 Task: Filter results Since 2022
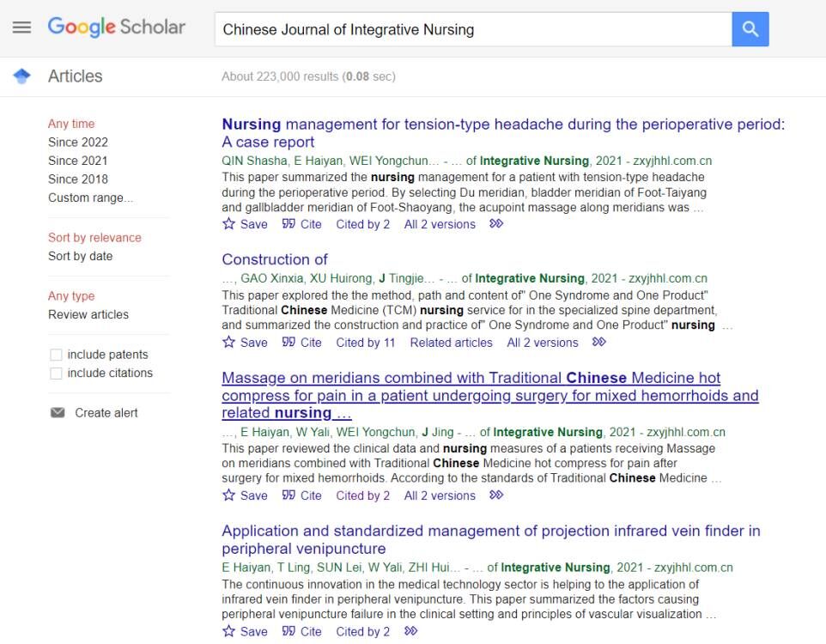coord(78,143)
